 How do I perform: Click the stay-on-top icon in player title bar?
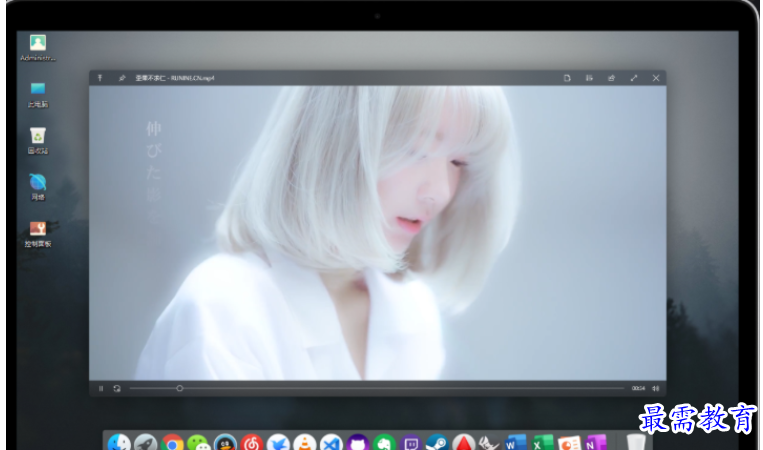point(100,78)
